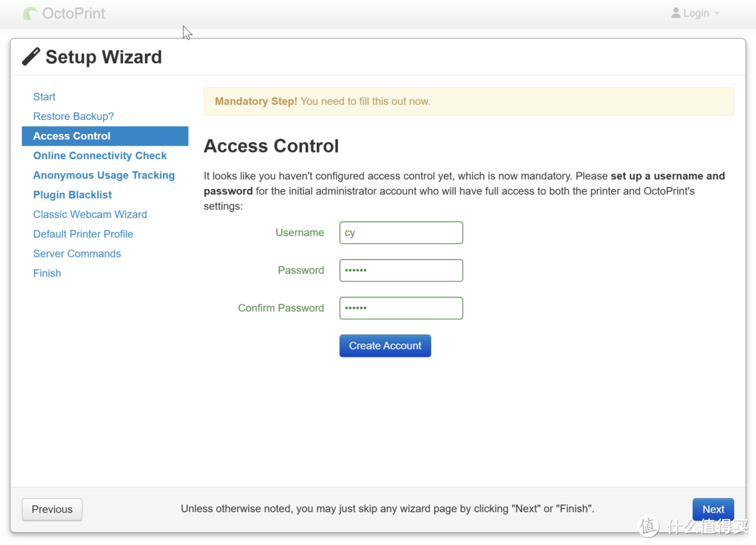Image resolution: width=756 pixels, height=545 pixels.
Task: Click the Username label
Action: point(300,233)
